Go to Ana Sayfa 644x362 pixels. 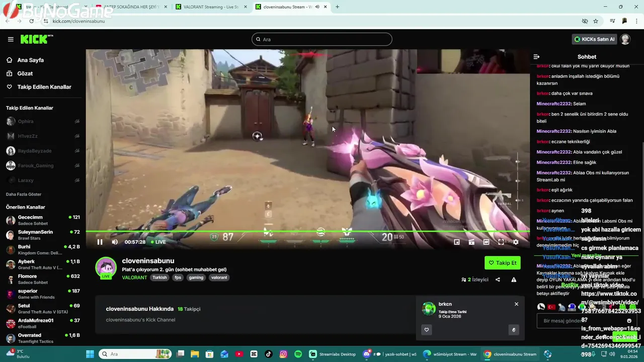coord(31,60)
